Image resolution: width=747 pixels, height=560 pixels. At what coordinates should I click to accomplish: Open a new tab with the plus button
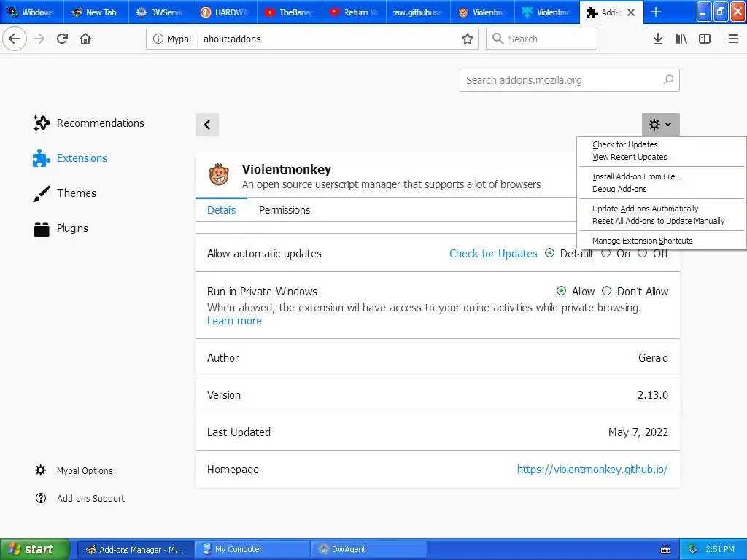click(x=656, y=12)
